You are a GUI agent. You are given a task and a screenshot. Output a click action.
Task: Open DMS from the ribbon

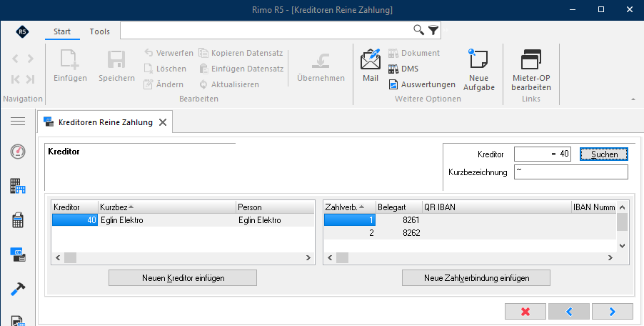tap(403, 69)
